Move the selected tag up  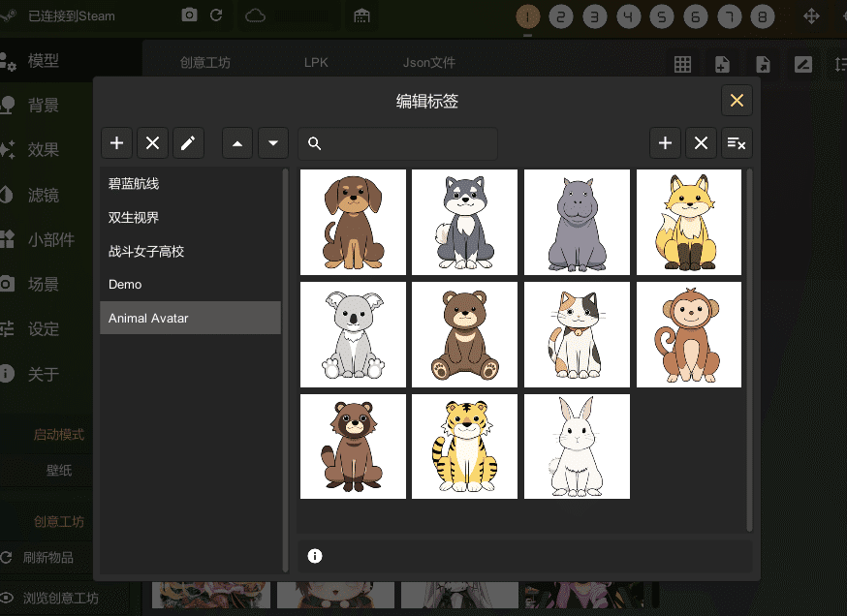(x=237, y=143)
